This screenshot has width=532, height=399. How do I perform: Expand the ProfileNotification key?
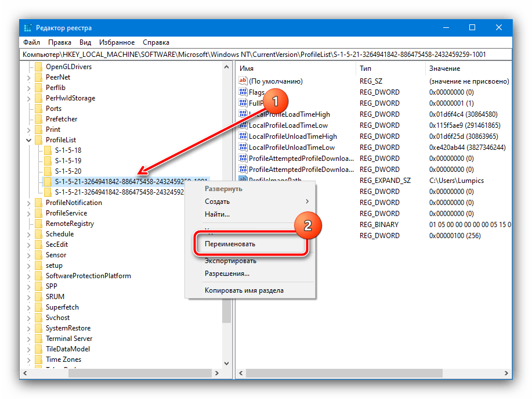(29, 203)
